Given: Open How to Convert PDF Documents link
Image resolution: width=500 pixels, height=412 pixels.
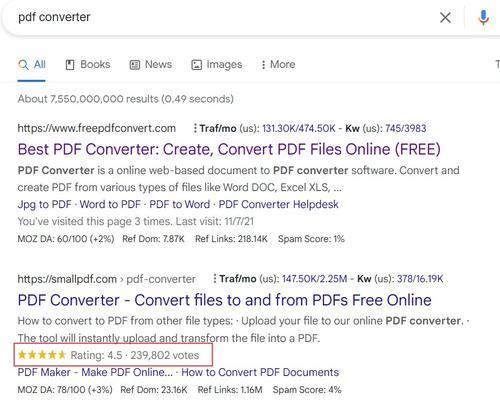Looking at the screenshot, I should click(260, 372).
